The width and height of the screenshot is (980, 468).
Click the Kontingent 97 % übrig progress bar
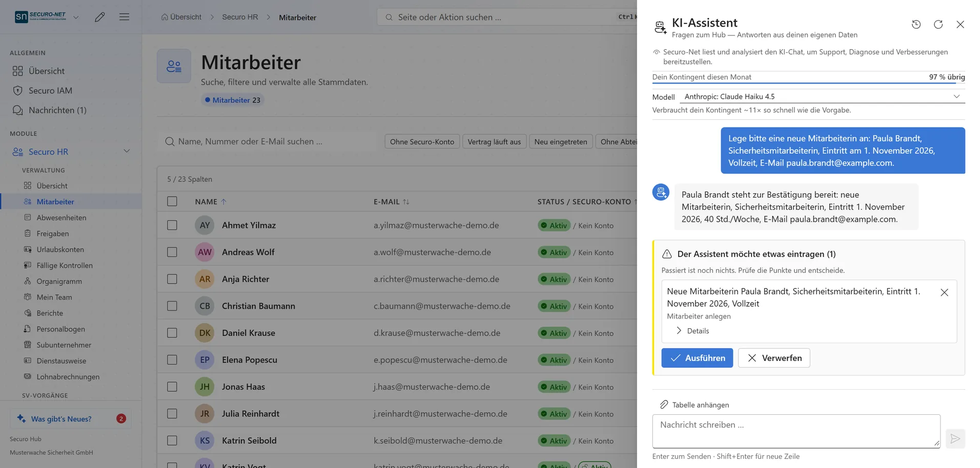[x=808, y=82]
